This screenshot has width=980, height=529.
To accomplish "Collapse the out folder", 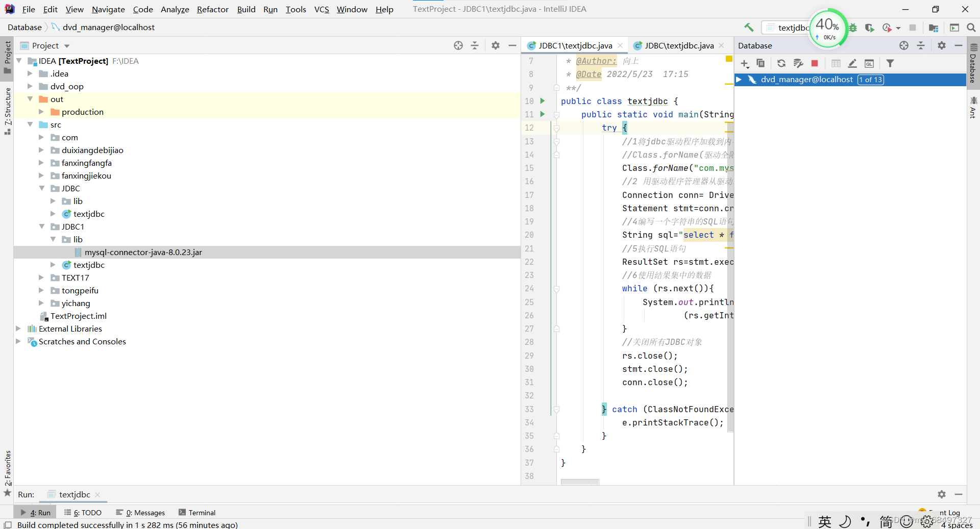I will click(30, 99).
